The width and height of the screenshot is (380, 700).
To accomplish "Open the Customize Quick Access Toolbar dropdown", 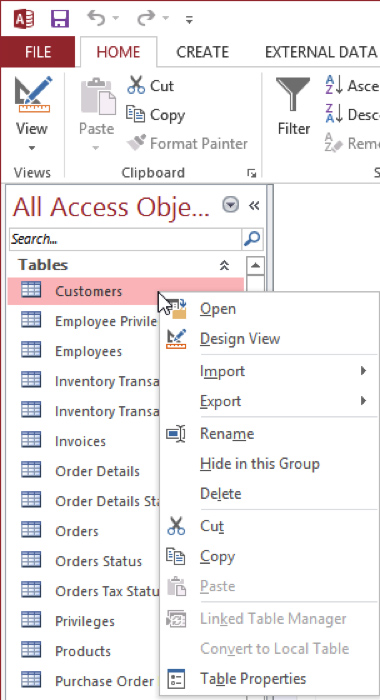I will tap(189, 19).
